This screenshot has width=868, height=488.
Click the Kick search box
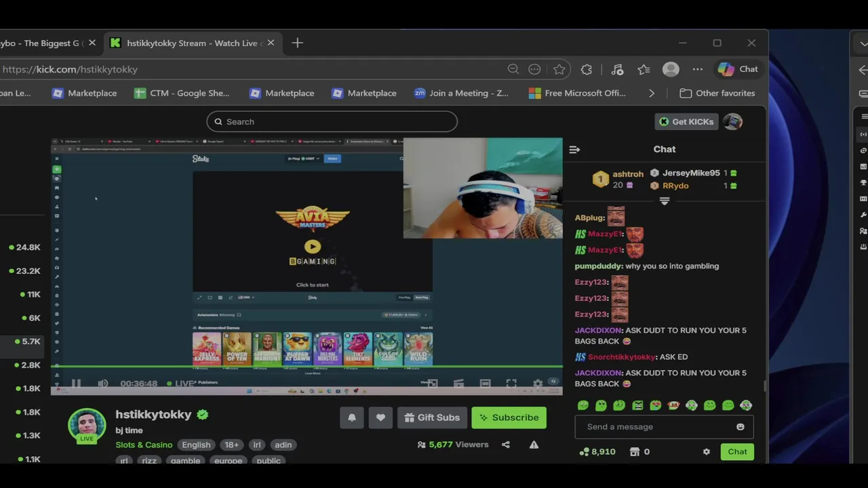tap(332, 122)
